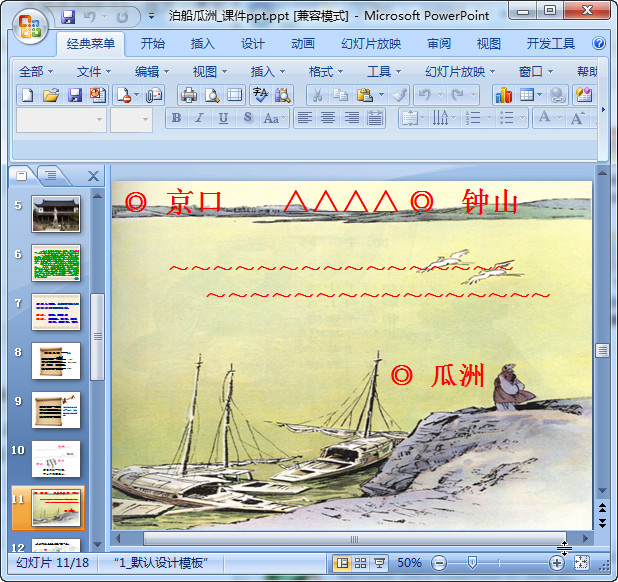Switch to normal view in status bar

[x=342, y=563]
